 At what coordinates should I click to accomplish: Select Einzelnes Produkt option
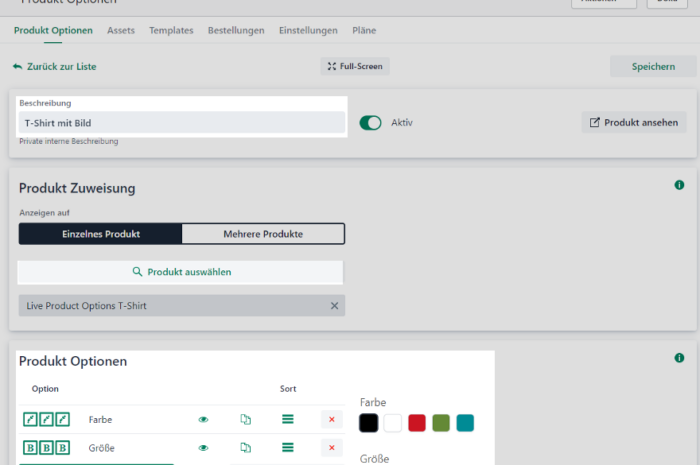100,234
